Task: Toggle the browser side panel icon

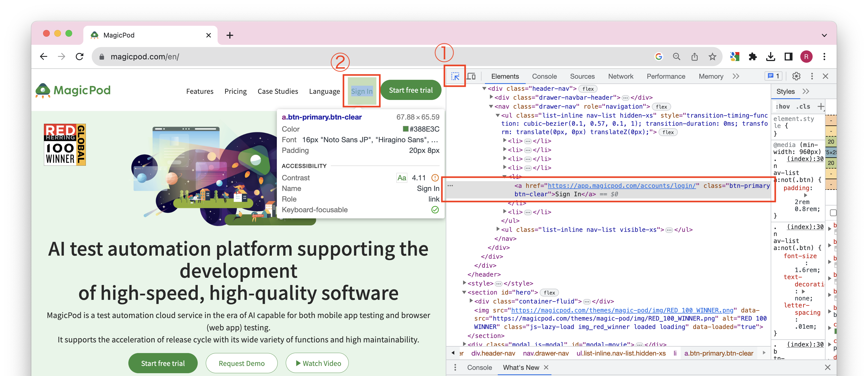Action: [x=789, y=57]
